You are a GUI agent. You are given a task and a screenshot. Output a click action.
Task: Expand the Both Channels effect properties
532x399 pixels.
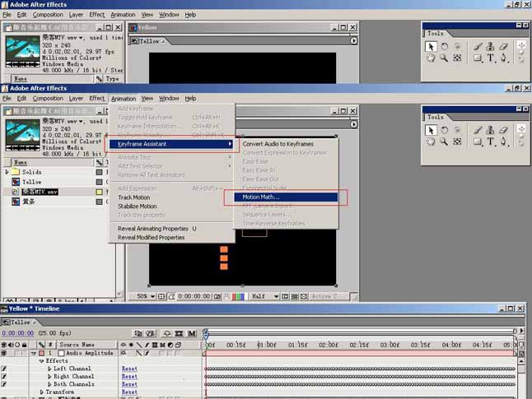(49, 384)
